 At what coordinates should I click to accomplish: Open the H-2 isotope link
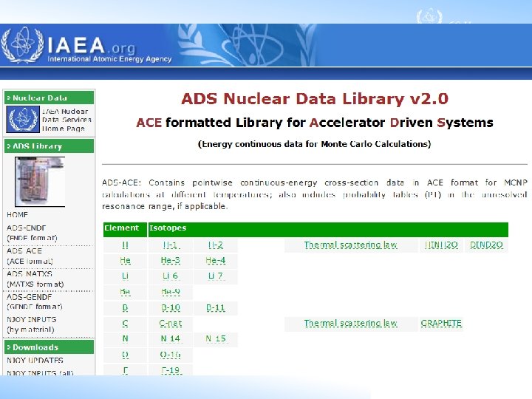coord(216,245)
